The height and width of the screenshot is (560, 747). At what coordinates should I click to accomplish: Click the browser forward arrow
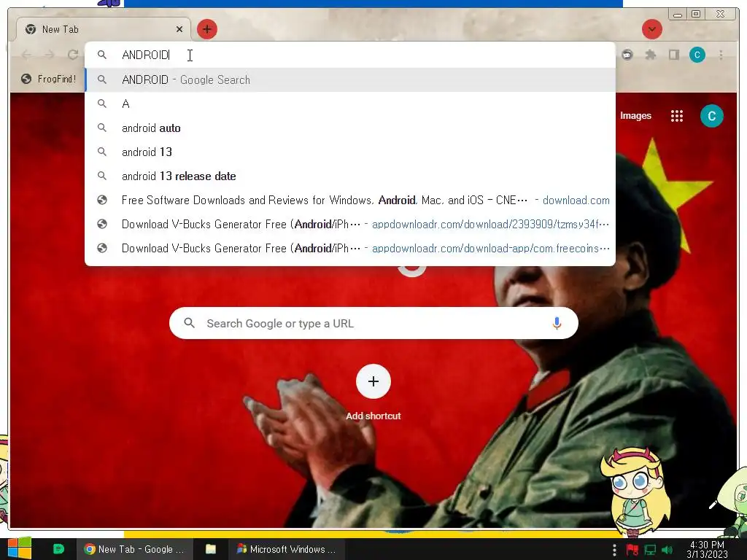(50, 55)
